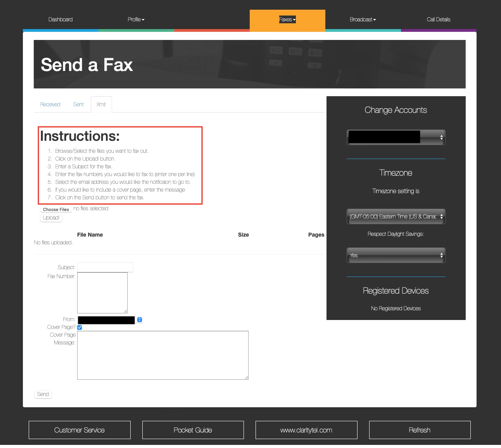Click the Size column header
Viewport: 501px width, 448px height.
point(244,235)
